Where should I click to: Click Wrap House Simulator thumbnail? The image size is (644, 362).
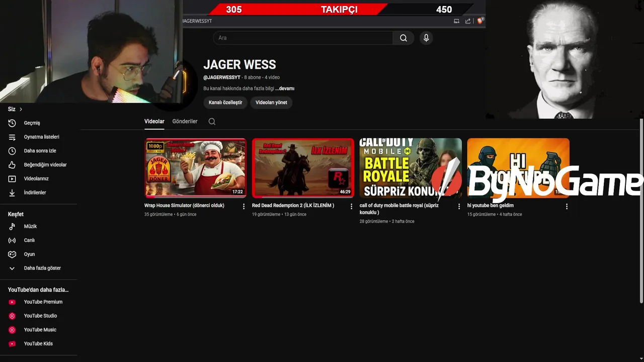pos(196,168)
